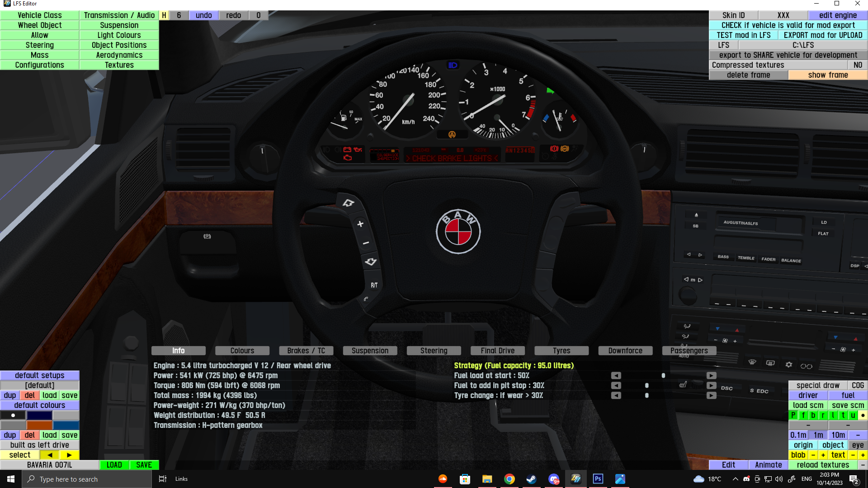Toggle the P view button
This screenshot has width=868, height=488.
(x=793, y=415)
